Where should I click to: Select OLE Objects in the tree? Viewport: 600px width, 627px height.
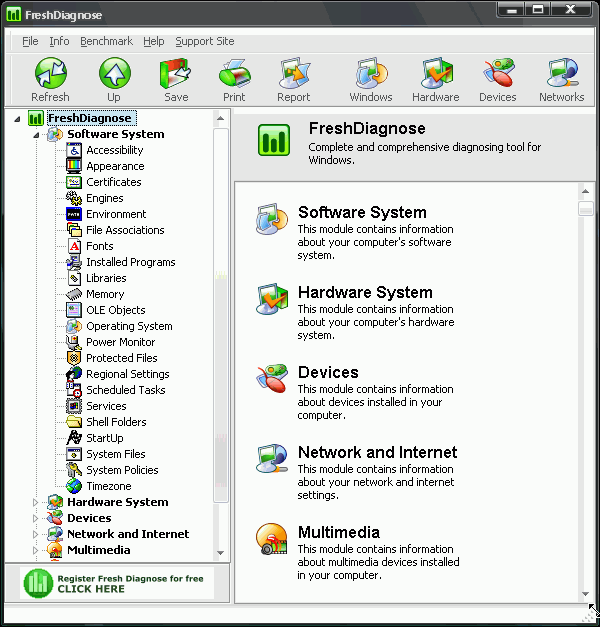[116, 310]
